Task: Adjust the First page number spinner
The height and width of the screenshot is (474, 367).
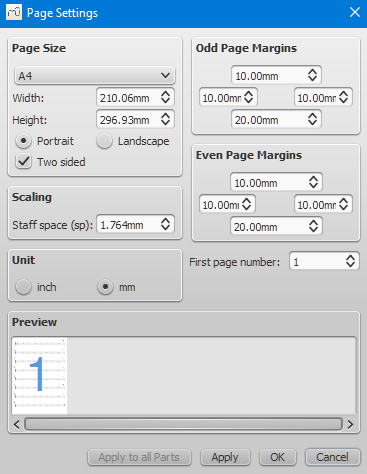Action: pos(350,261)
